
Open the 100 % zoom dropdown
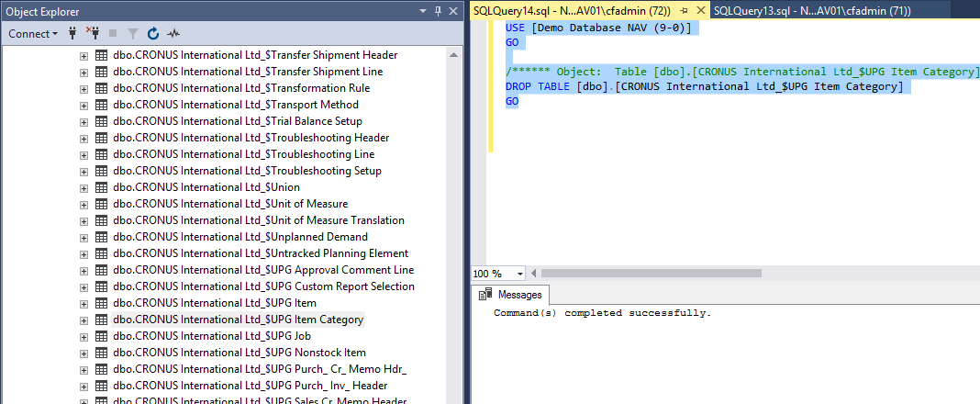(x=520, y=274)
